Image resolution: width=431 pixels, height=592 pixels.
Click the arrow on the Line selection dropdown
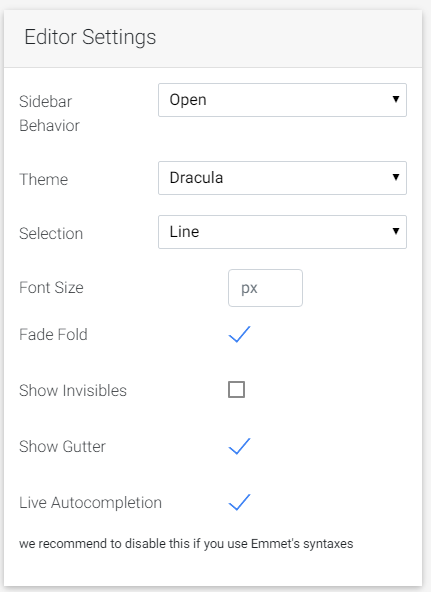point(396,231)
